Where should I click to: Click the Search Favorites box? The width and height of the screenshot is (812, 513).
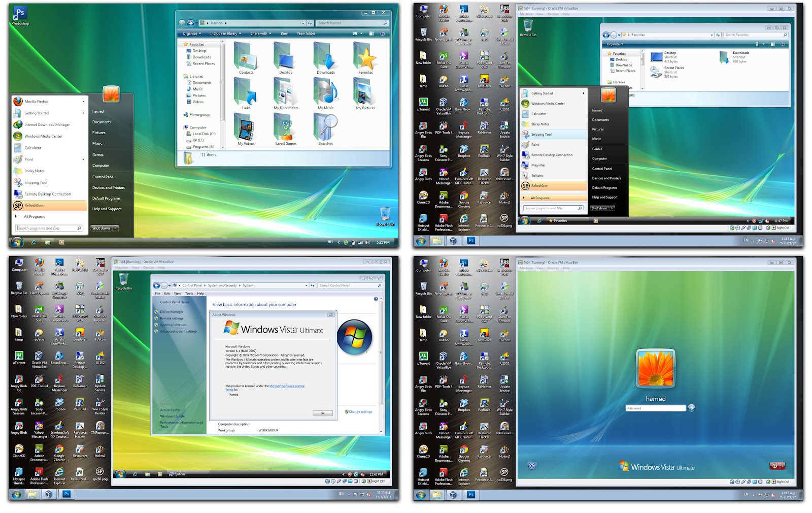(x=756, y=35)
